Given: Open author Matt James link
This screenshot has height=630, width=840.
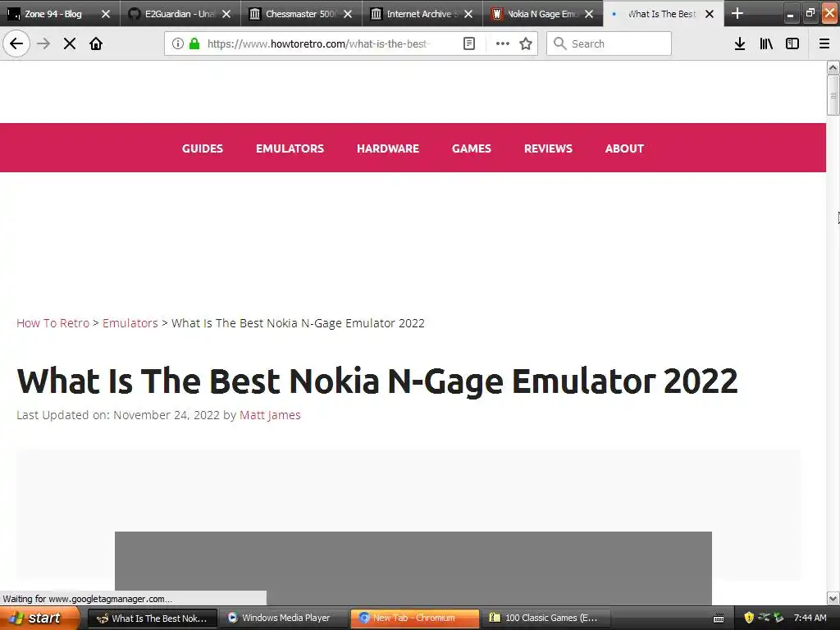Looking at the screenshot, I should tap(270, 415).
